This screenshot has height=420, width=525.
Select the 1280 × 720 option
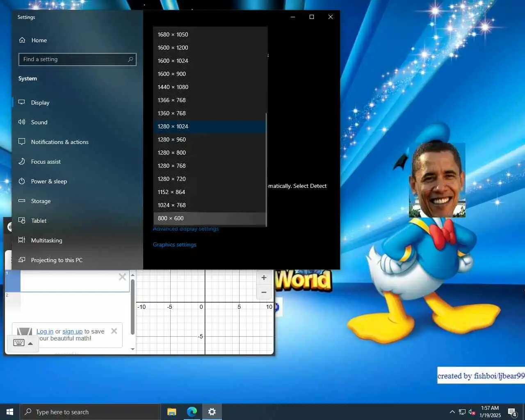click(210, 179)
